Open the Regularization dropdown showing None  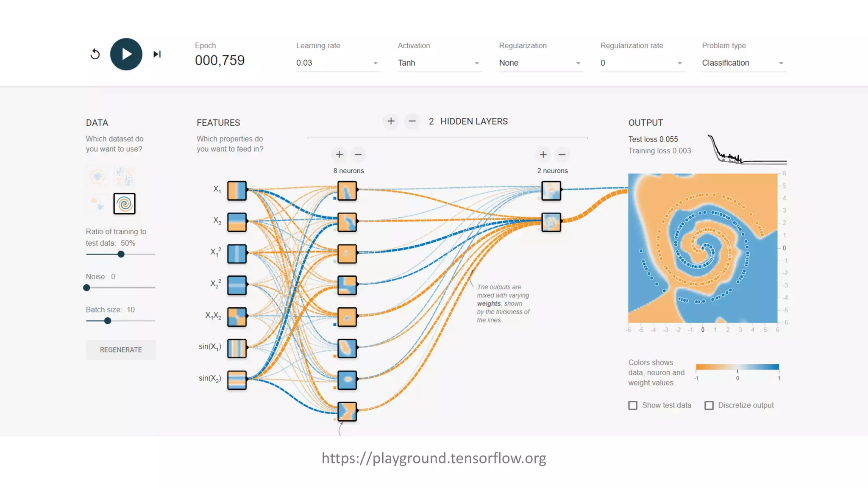click(540, 63)
